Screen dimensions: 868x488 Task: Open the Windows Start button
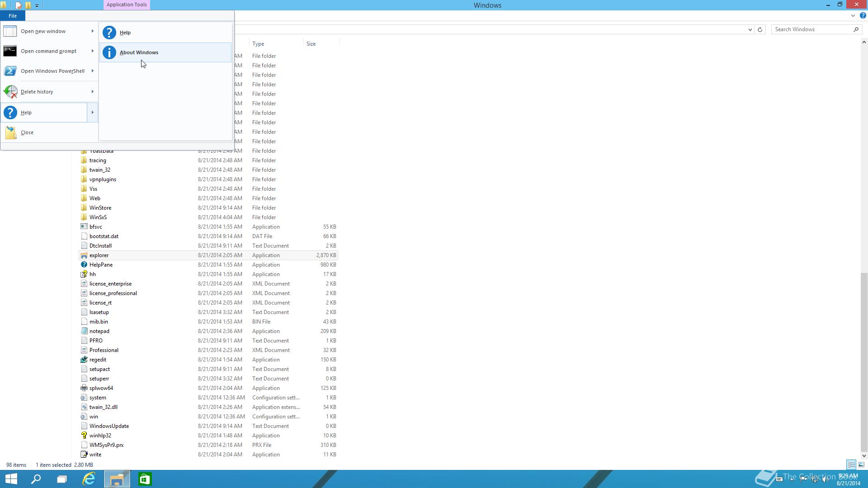11,479
